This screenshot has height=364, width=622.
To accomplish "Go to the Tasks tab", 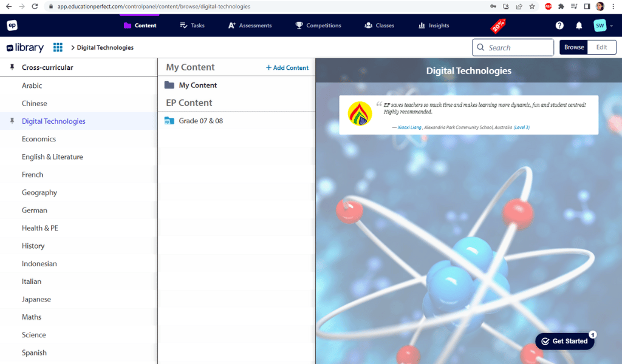I will pyautogui.click(x=192, y=25).
